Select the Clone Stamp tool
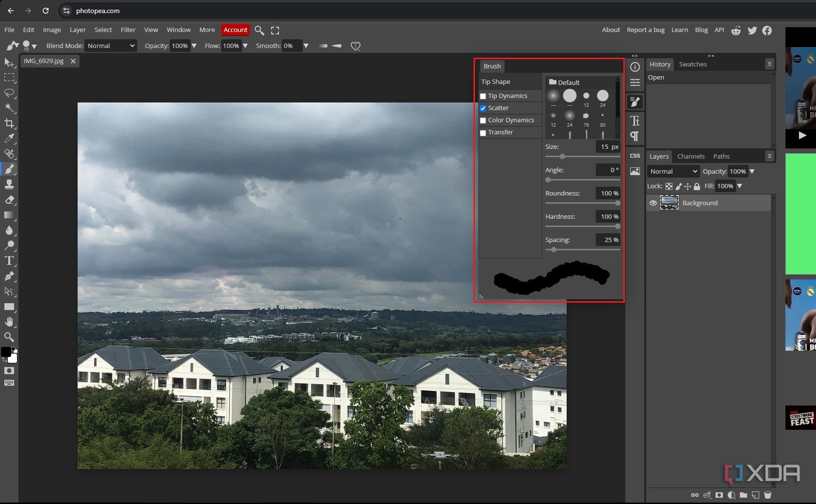The height and width of the screenshot is (504, 816). 9,184
